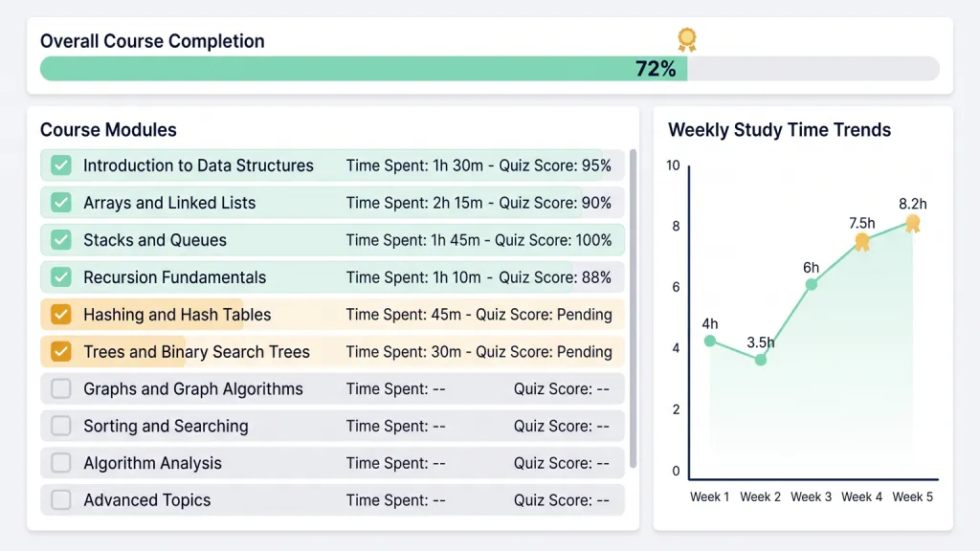Uncheck the Stacks and Queues checkbox
980x551 pixels.
coord(60,240)
